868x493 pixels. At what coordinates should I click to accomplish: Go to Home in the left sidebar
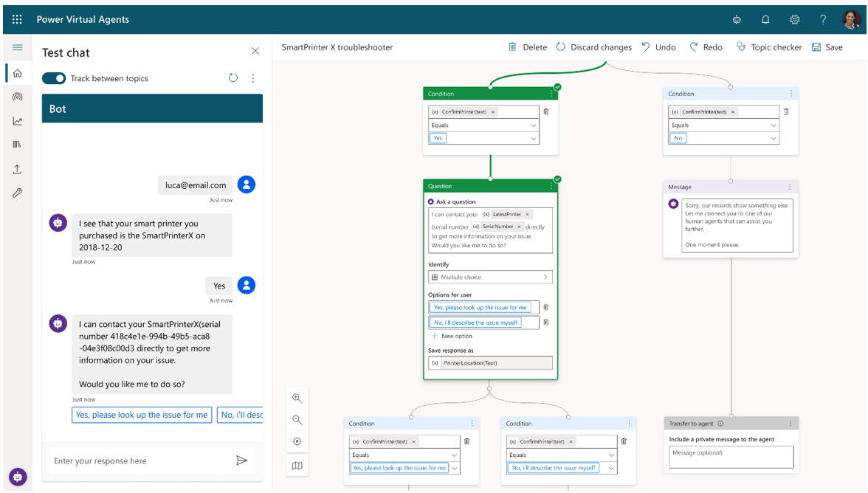click(18, 73)
